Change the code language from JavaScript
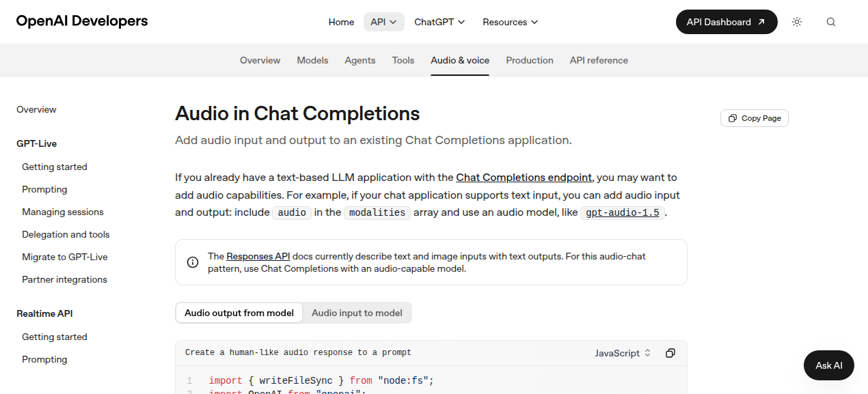 coord(623,353)
